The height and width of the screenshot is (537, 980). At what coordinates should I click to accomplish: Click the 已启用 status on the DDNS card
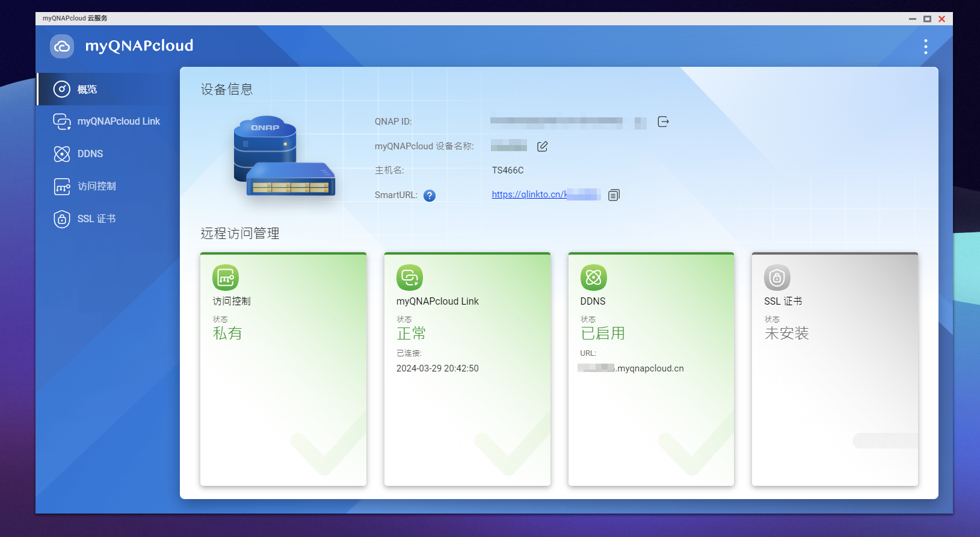click(603, 334)
